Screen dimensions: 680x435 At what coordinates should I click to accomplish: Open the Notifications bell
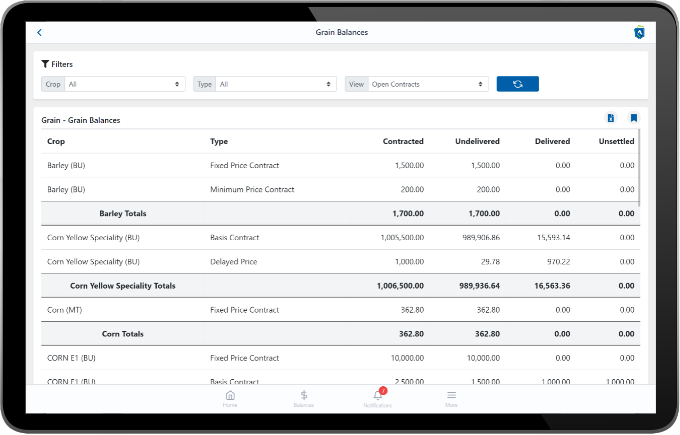click(x=378, y=396)
